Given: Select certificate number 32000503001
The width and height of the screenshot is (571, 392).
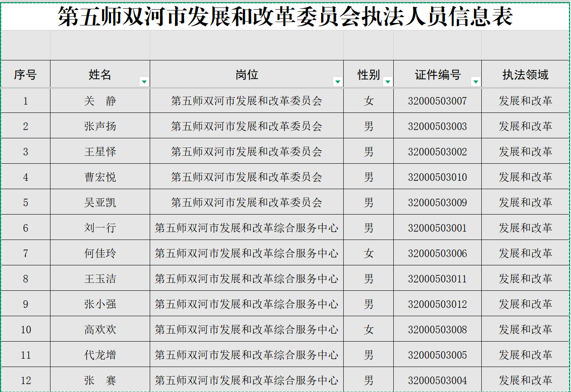Looking at the screenshot, I should (x=438, y=228).
